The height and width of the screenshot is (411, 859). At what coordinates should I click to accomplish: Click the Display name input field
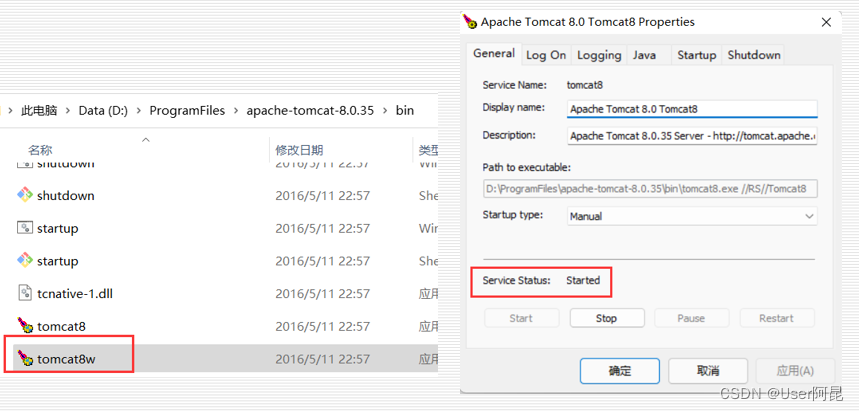tap(692, 109)
